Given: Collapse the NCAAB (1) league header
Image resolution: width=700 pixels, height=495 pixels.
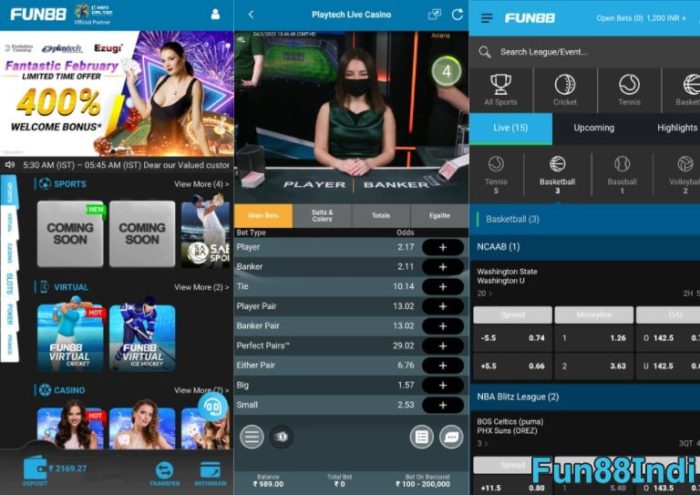Looking at the screenshot, I should (585, 247).
